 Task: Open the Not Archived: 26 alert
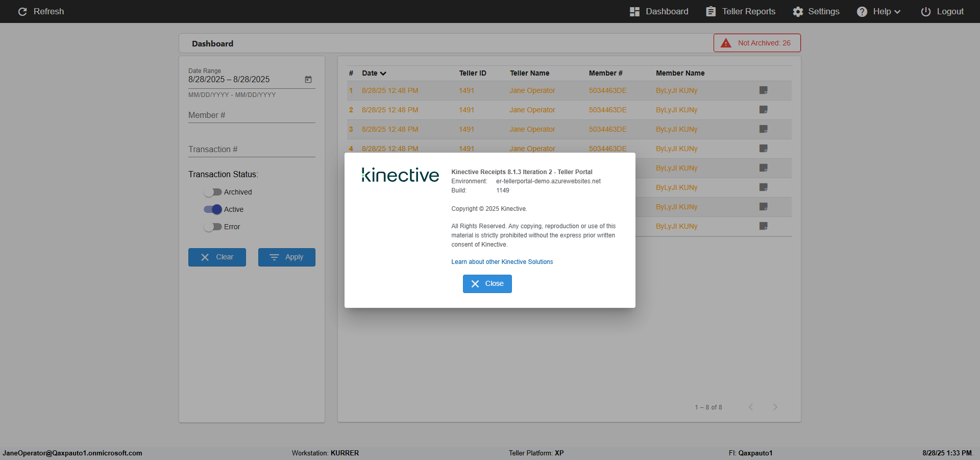pos(757,43)
